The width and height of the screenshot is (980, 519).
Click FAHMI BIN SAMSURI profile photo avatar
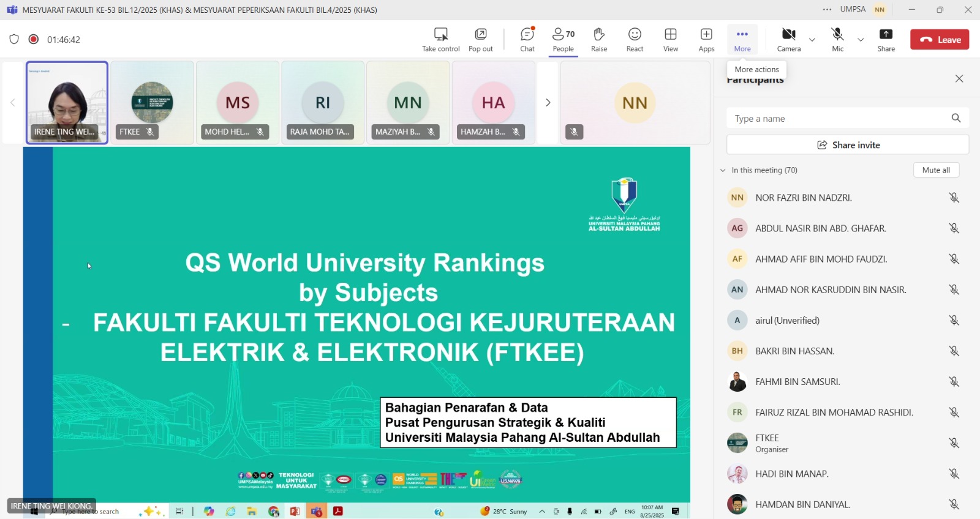click(737, 381)
